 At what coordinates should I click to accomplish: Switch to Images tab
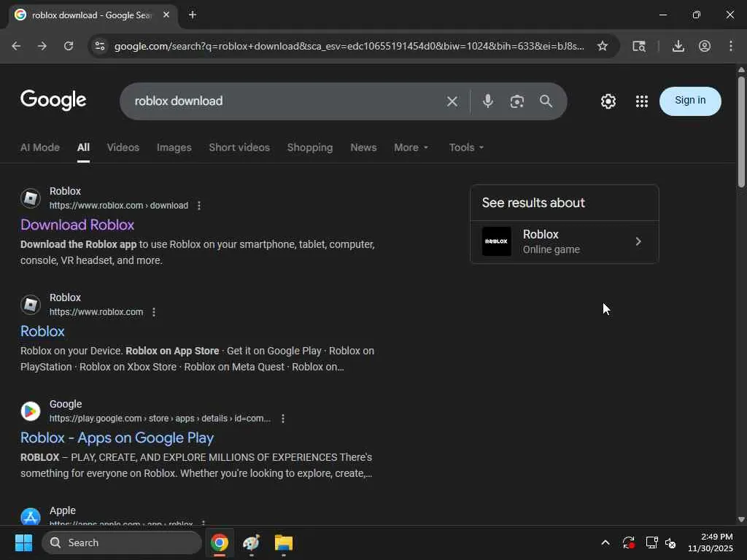174,147
